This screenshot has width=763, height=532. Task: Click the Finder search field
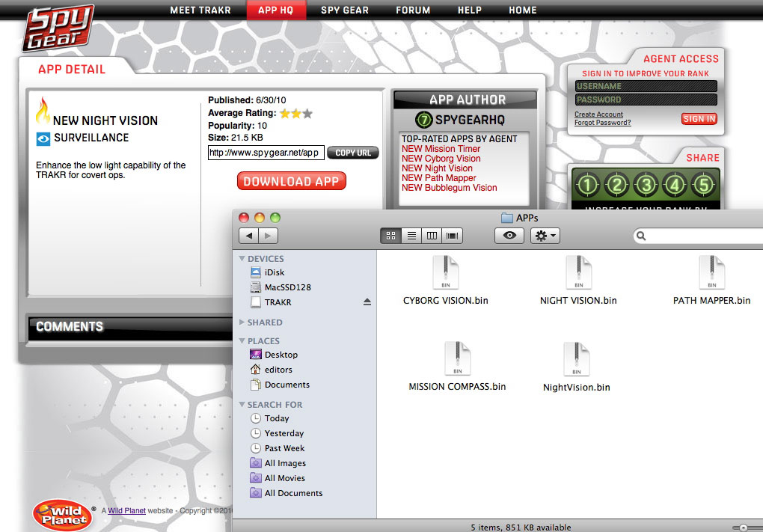698,236
